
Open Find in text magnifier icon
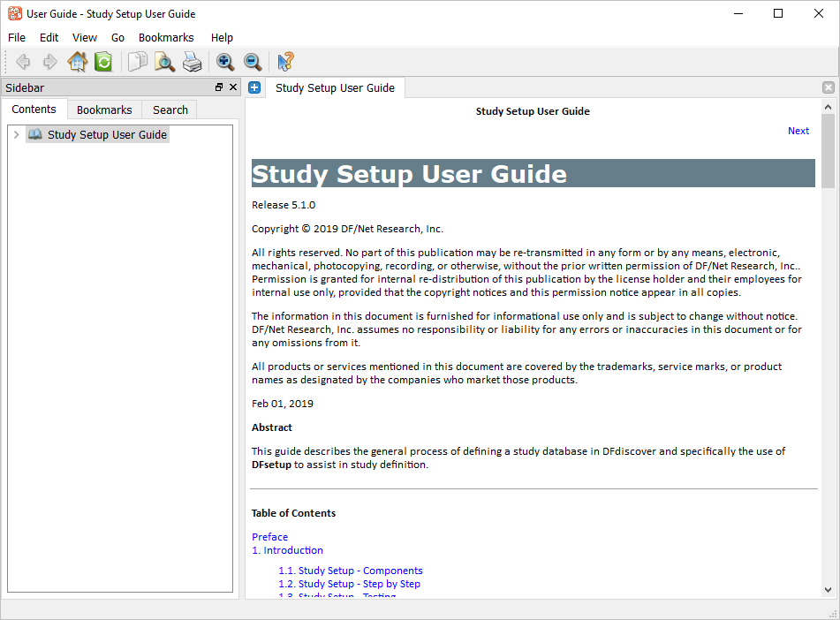point(164,62)
